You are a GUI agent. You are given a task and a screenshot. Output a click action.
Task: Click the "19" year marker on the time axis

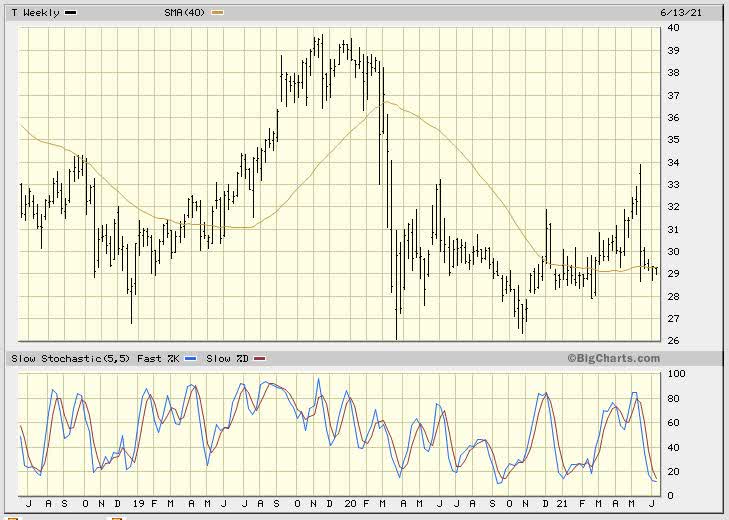point(138,504)
